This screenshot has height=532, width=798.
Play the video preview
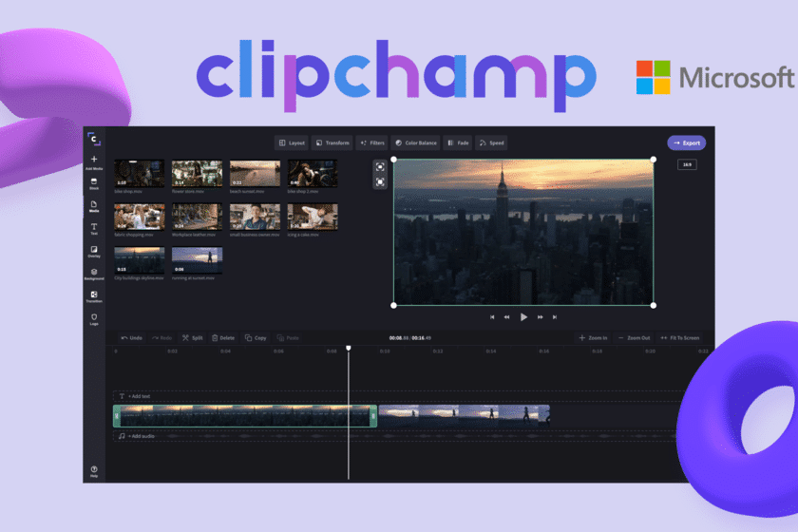click(x=523, y=317)
